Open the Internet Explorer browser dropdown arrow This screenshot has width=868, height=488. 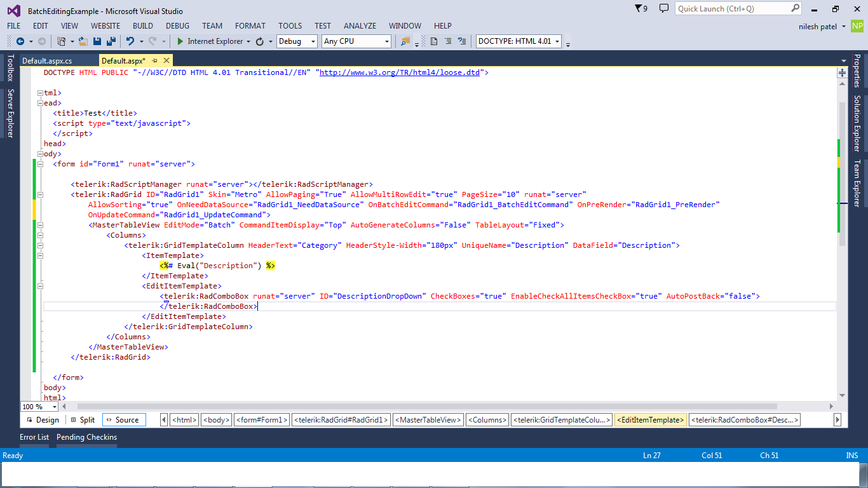click(x=248, y=41)
